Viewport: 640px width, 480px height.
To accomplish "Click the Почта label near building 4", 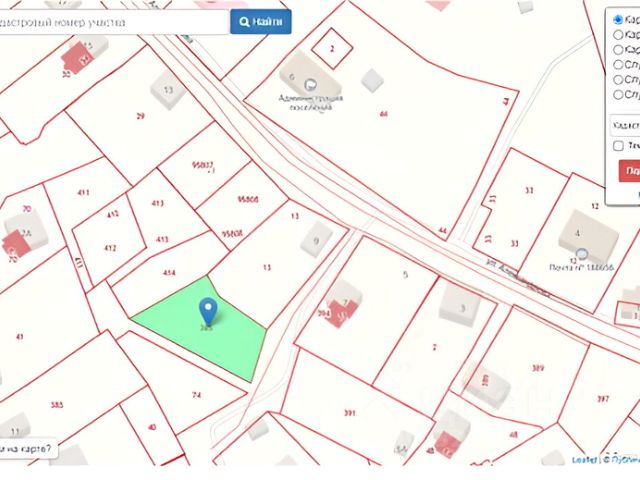I will coord(581,267).
